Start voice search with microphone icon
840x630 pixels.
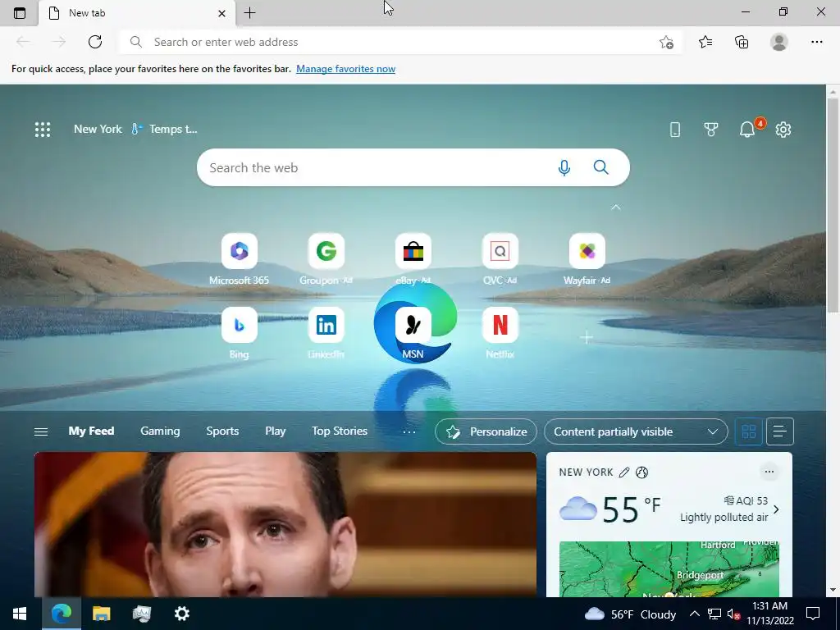[564, 167]
